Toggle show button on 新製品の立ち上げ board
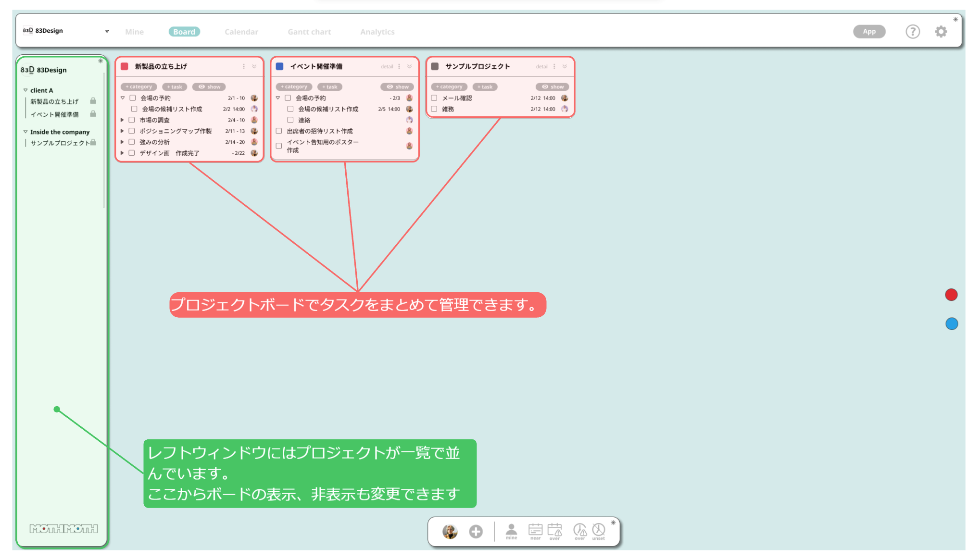Image resolution: width=980 pixels, height=560 pixels. click(209, 87)
